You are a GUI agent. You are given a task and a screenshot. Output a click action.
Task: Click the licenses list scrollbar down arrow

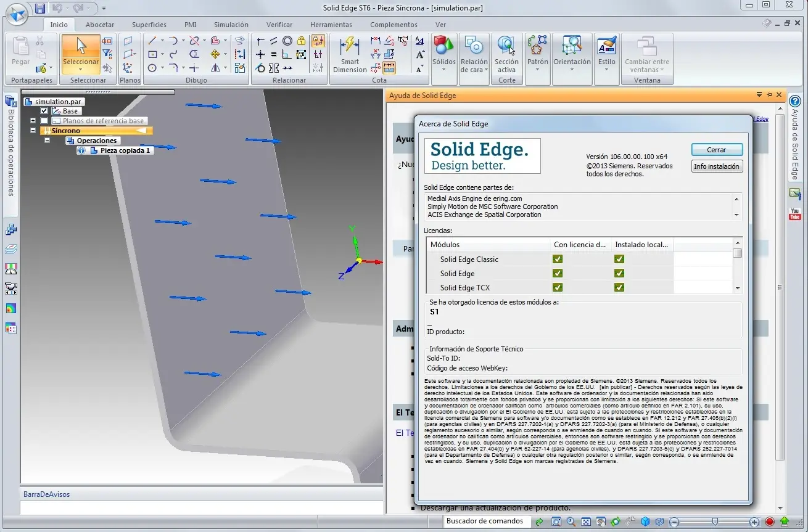point(738,288)
